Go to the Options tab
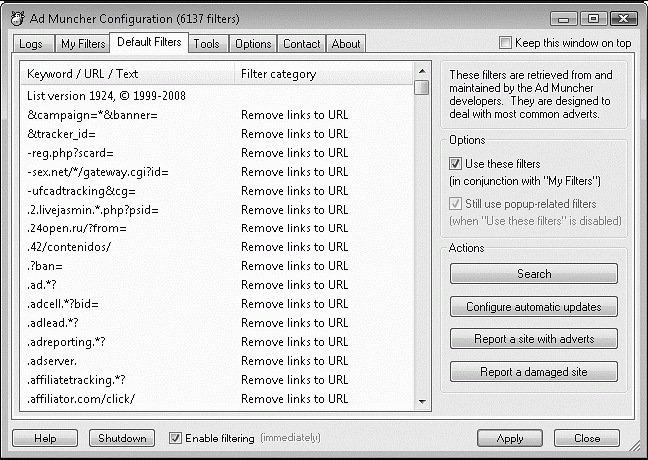This screenshot has height=460, width=648. pyautogui.click(x=253, y=43)
